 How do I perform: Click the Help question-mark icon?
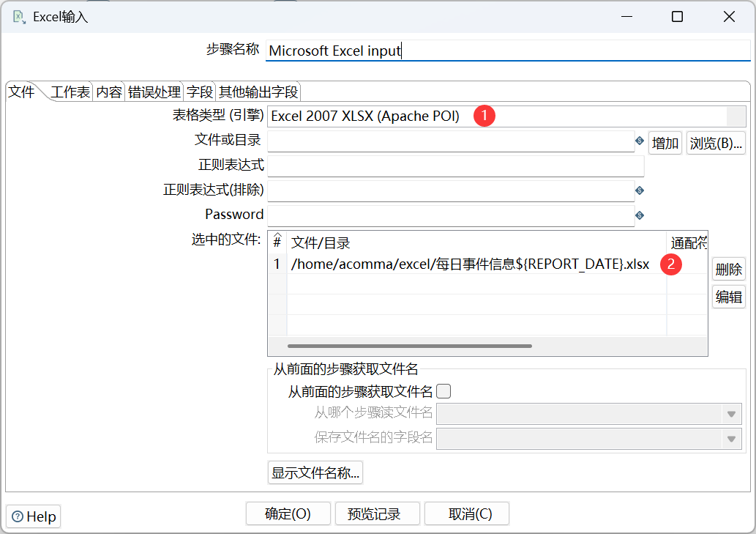18,516
